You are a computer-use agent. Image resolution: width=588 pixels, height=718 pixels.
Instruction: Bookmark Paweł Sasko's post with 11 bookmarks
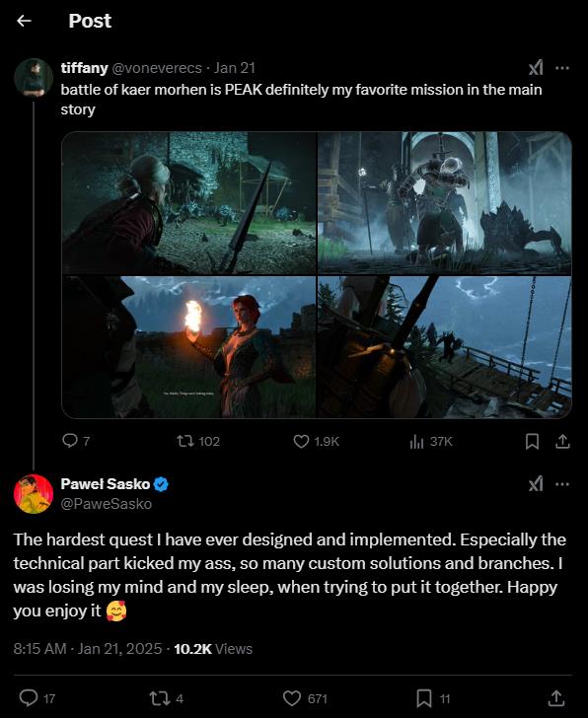(433, 698)
